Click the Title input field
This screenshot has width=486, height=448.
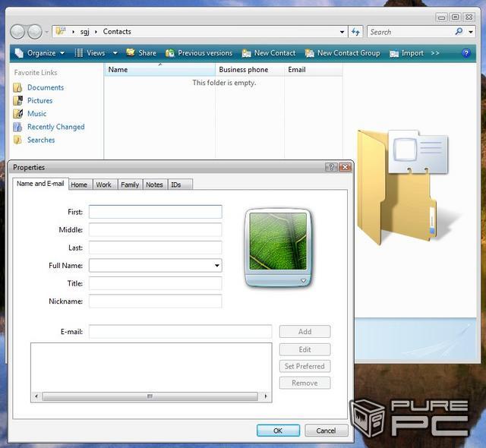point(155,283)
